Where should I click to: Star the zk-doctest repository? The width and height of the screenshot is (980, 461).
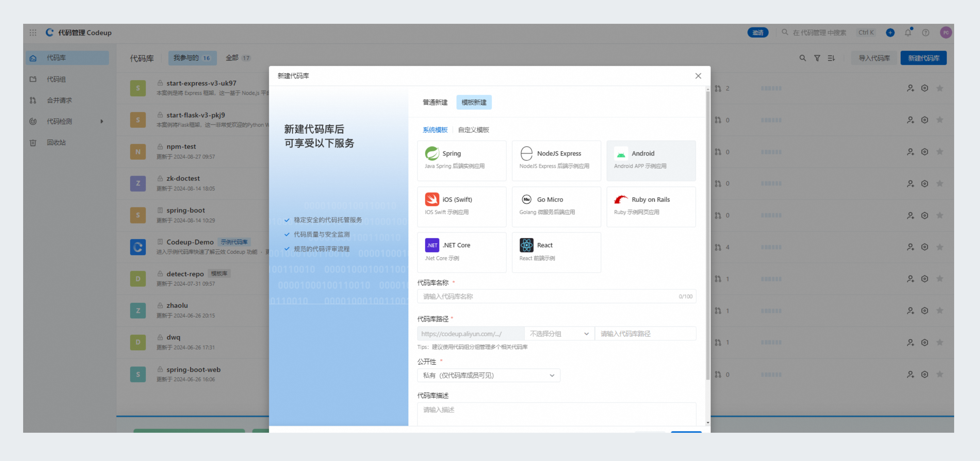(x=940, y=184)
